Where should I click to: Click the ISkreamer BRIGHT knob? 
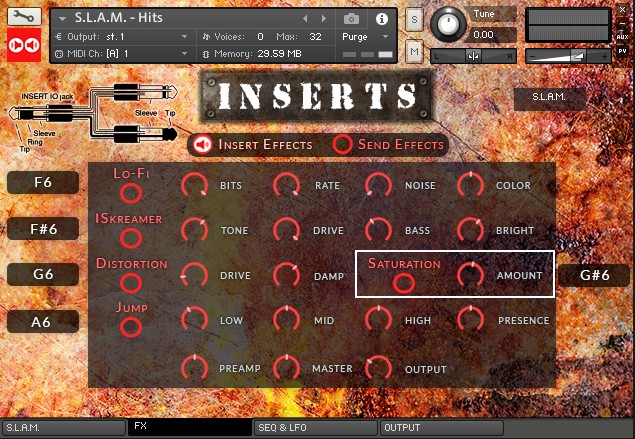click(x=470, y=230)
